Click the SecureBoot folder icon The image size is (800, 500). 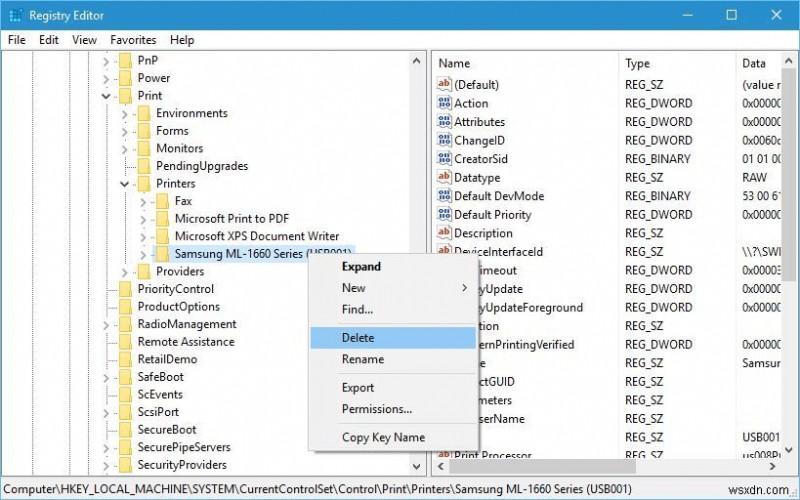126,430
